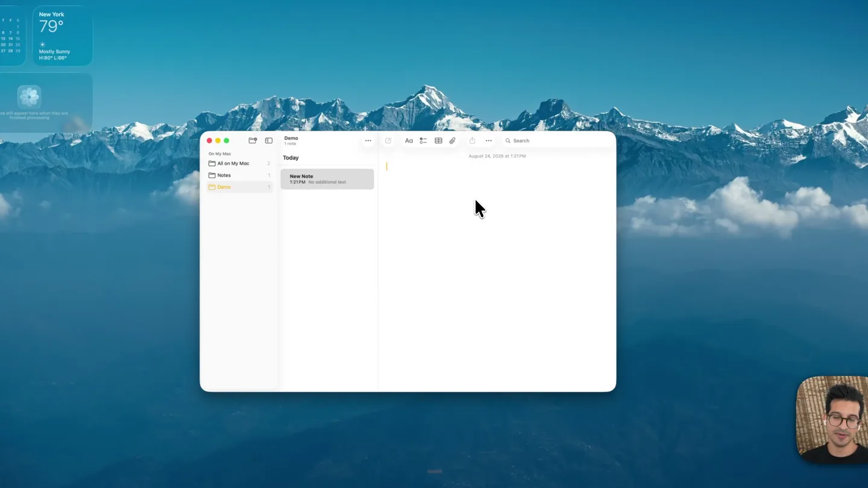This screenshot has width=868, height=488.
Task: Share the current note
Action: click(x=472, y=140)
